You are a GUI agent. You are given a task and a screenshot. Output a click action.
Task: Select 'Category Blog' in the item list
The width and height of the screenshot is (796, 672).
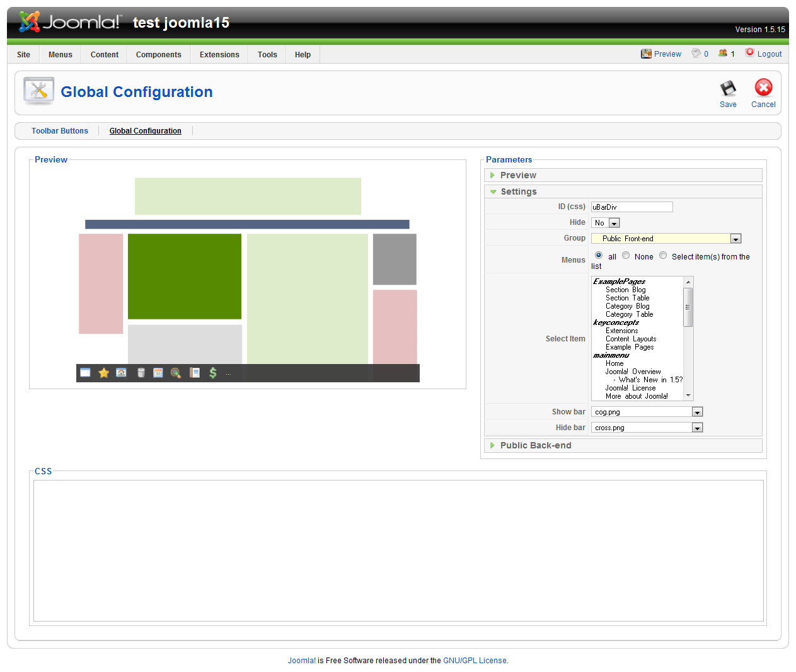click(x=628, y=306)
